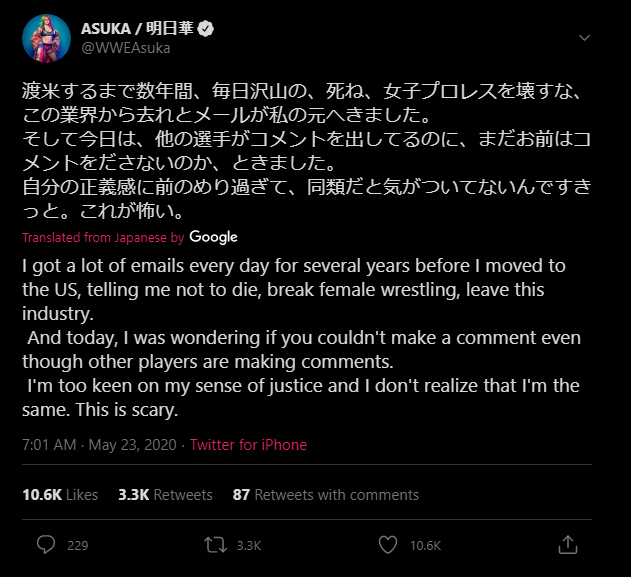View the 10.6K Likes list
Screen dimensions: 631x577
click(60, 495)
